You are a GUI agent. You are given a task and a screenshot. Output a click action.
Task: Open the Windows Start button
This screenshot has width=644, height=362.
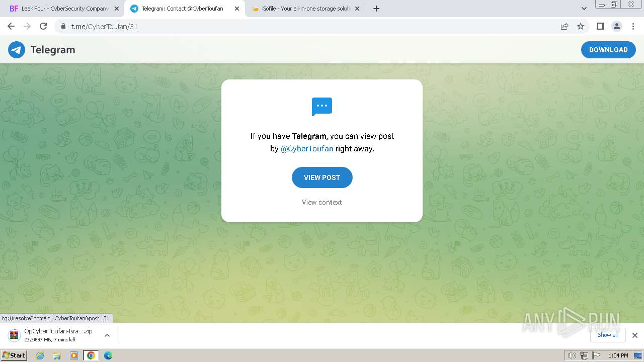point(14,355)
